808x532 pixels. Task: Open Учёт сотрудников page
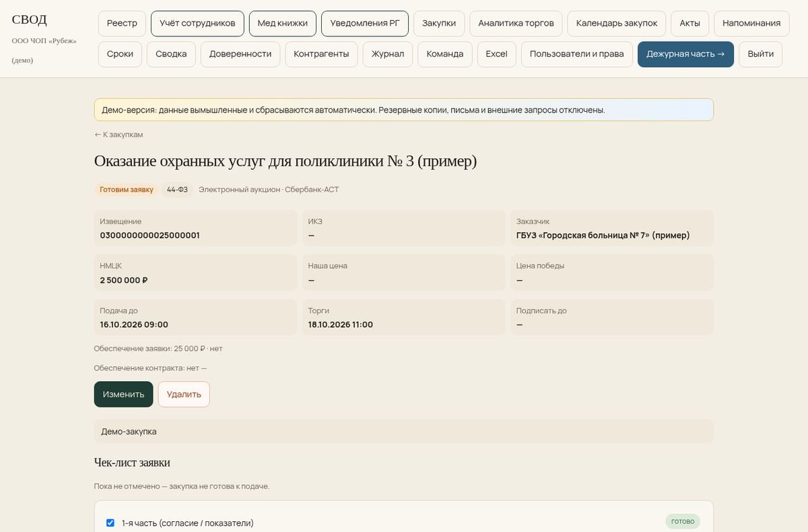point(197,23)
